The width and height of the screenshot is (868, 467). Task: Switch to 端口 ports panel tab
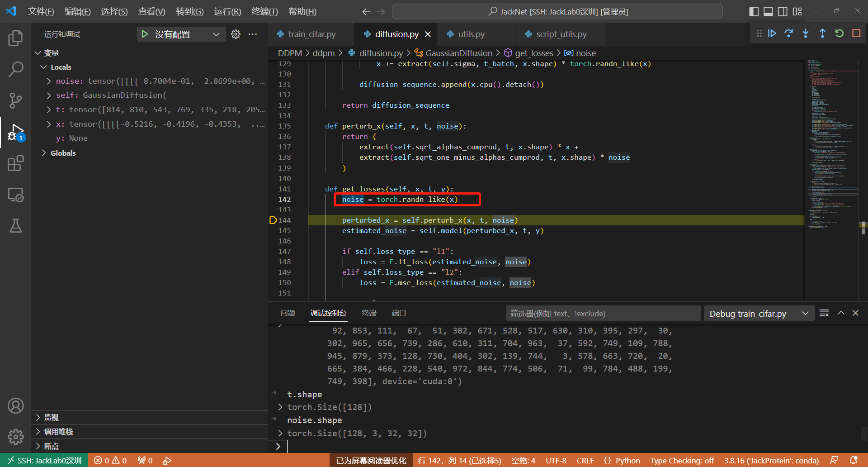(x=399, y=313)
